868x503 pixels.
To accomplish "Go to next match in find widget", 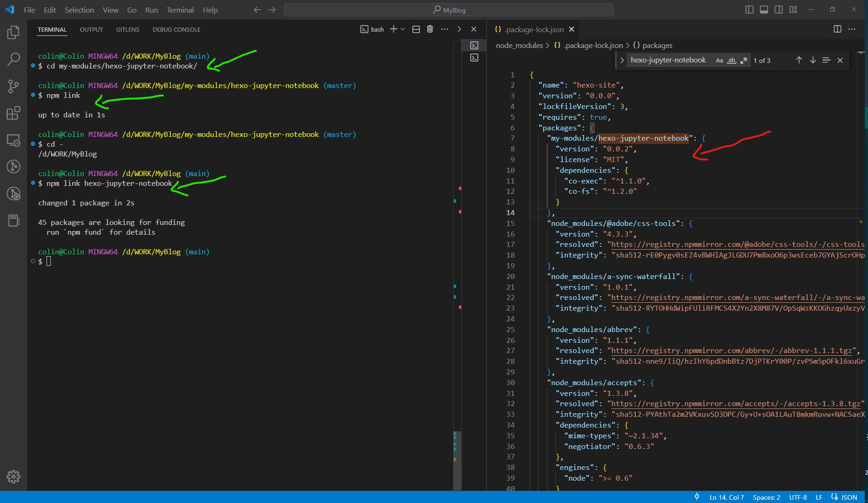I will click(x=813, y=60).
